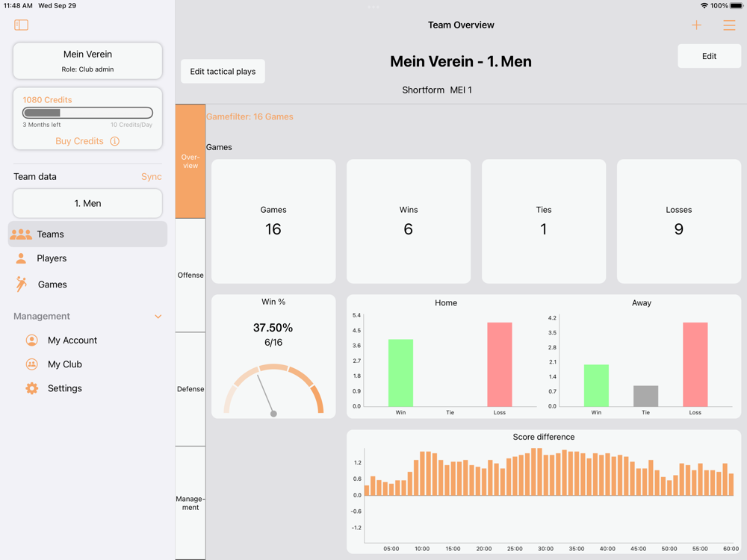Click the Games handball player icon
The height and width of the screenshot is (560, 747).
(21, 284)
